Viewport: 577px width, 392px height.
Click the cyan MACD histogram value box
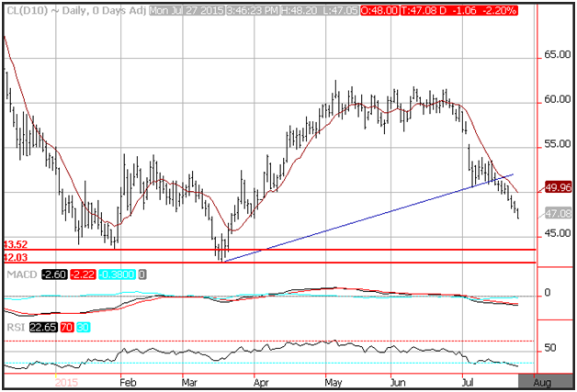pyautogui.click(x=119, y=274)
